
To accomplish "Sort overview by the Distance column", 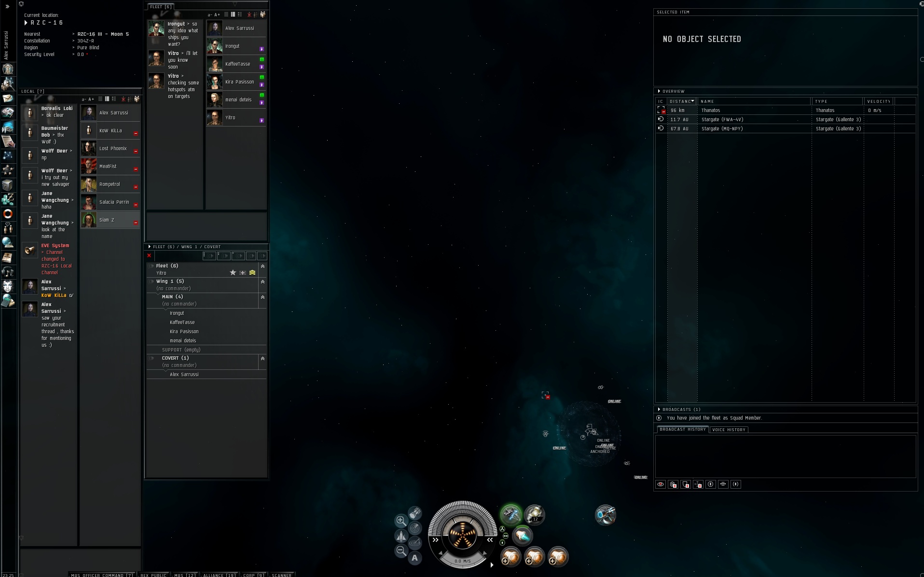I will [682, 101].
